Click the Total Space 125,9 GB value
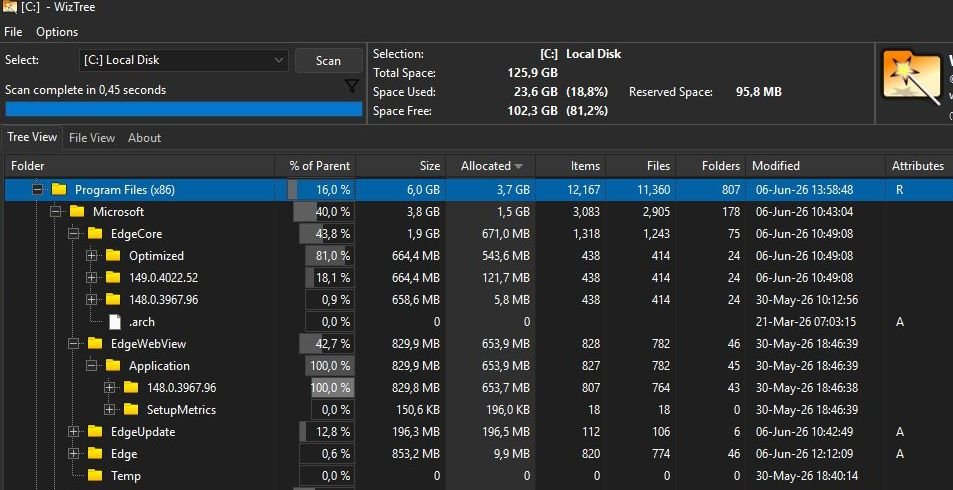Image resolution: width=953 pixels, height=490 pixels. coord(532,73)
